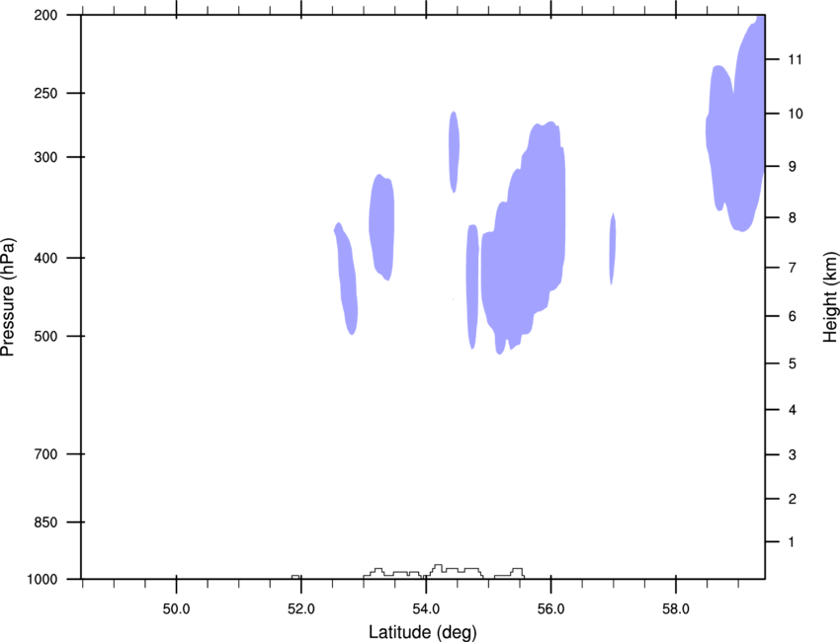The width and height of the screenshot is (840, 642).
Task: Click the Latitude (deg) axis title
Action: tap(423, 632)
